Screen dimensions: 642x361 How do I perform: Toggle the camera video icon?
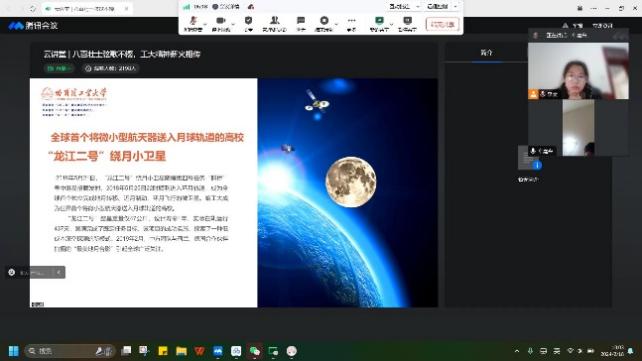pyautogui.click(x=221, y=24)
